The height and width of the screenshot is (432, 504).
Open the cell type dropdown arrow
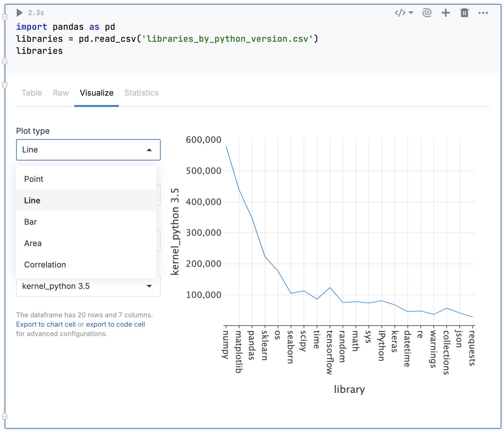click(x=411, y=13)
